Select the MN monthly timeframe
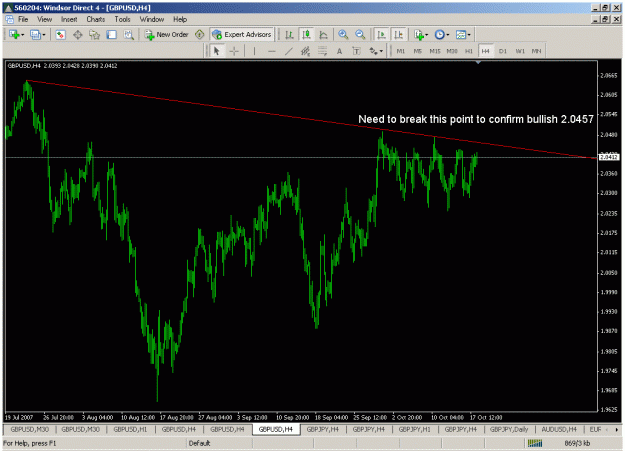The height and width of the screenshot is (451, 625). coord(537,51)
